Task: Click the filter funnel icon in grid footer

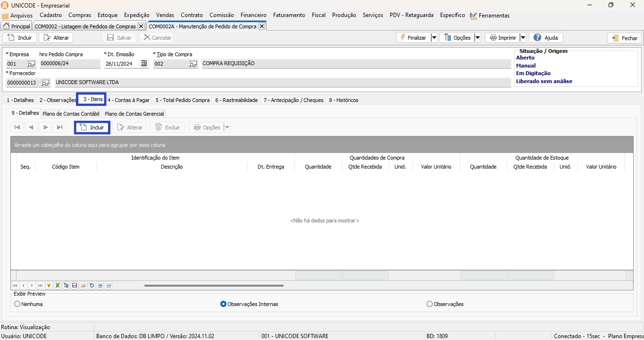Action: (49, 286)
